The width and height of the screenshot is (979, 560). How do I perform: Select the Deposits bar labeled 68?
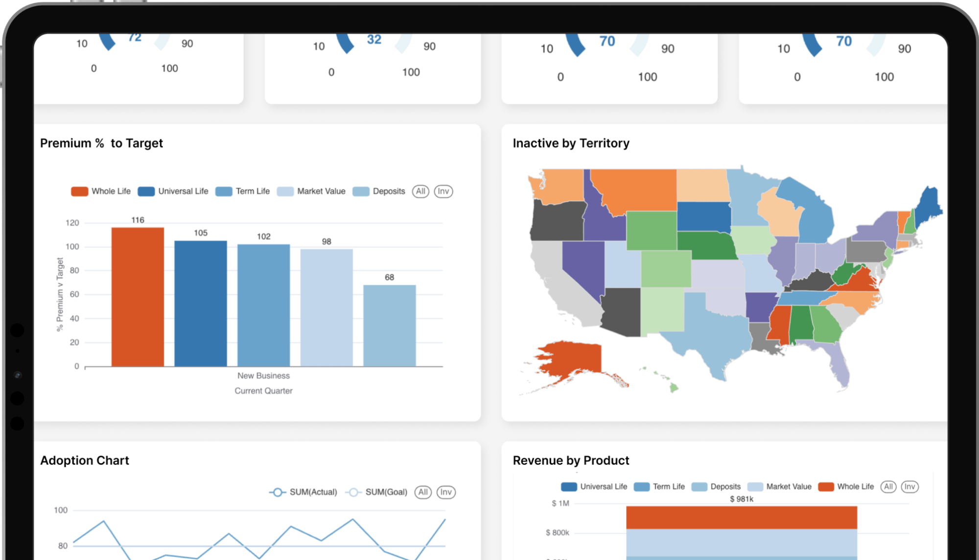click(390, 326)
